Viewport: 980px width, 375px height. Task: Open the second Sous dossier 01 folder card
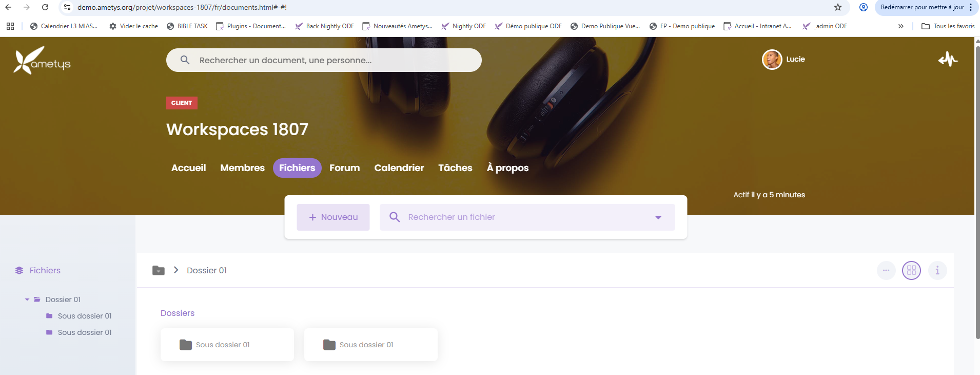click(x=371, y=345)
